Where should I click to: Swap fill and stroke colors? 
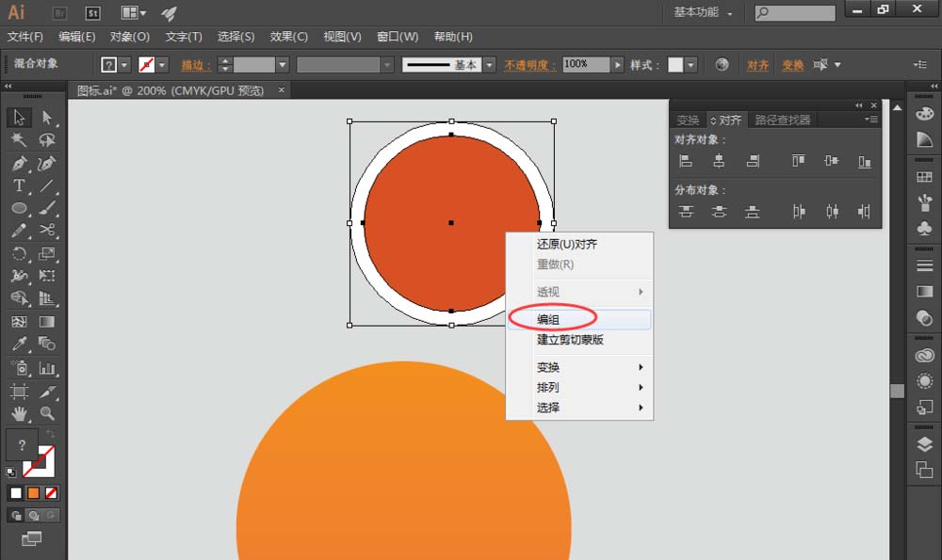click(x=51, y=434)
